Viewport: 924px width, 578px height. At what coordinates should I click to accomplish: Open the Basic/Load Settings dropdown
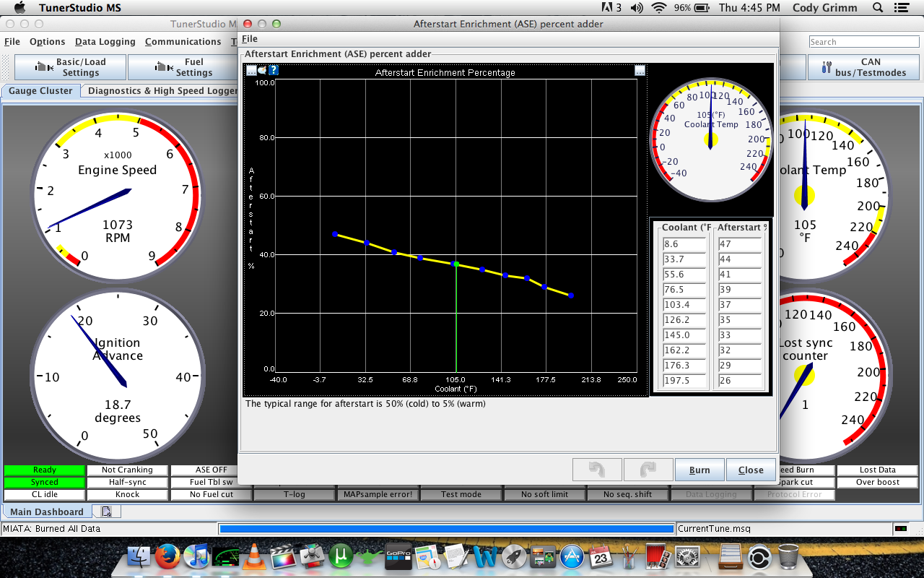(71, 67)
